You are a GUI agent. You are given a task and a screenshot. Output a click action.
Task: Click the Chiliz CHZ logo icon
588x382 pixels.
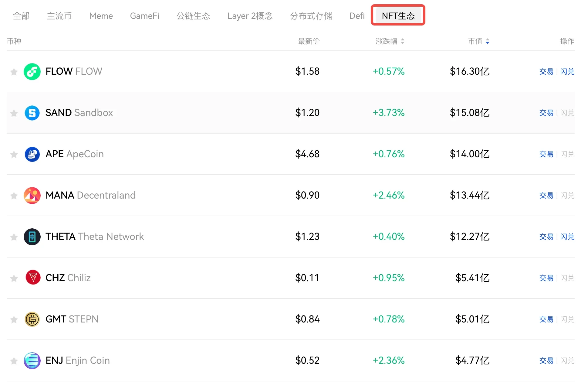tap(33, 278)
